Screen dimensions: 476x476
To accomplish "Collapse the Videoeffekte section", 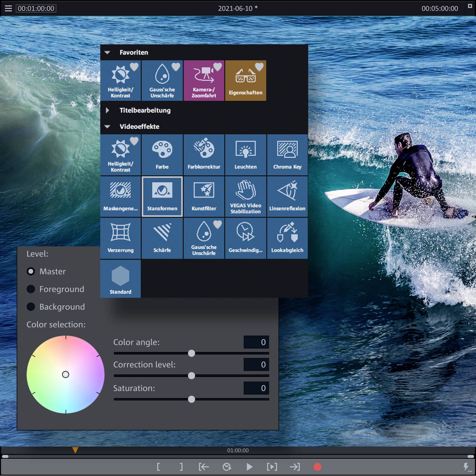I will tap(108, 126).
